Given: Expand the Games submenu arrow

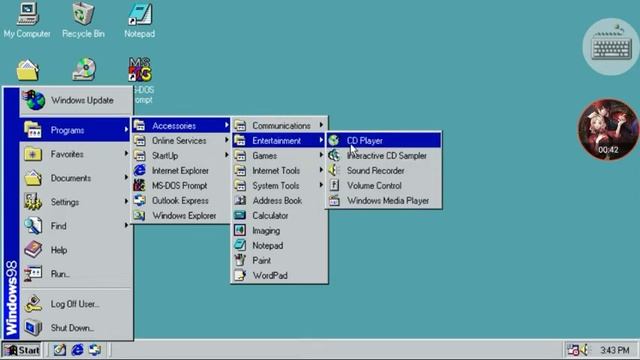Looking at the screenshot, I should click(x=321, y=155).
